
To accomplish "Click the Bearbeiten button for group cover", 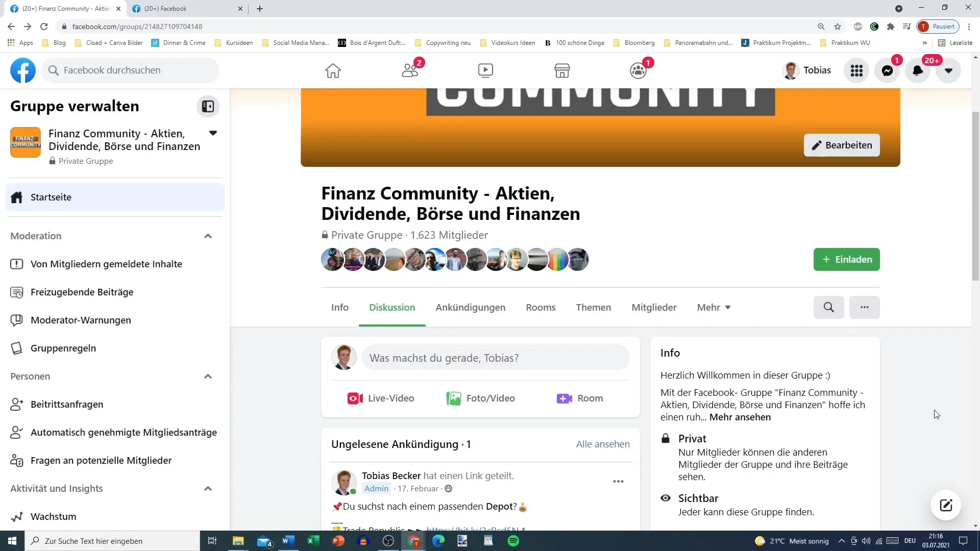I will pyautogui.click(x=842, y=145).
